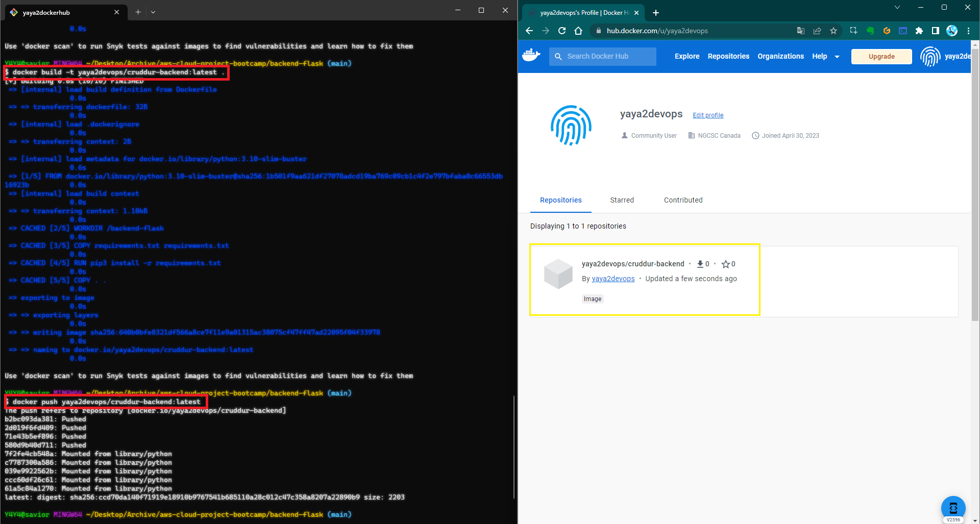The width and height of the screenshot is (980, 524).
Task: Click the yaya2devops fingerprint avatar in header
Action: click(x=930, y=56)
